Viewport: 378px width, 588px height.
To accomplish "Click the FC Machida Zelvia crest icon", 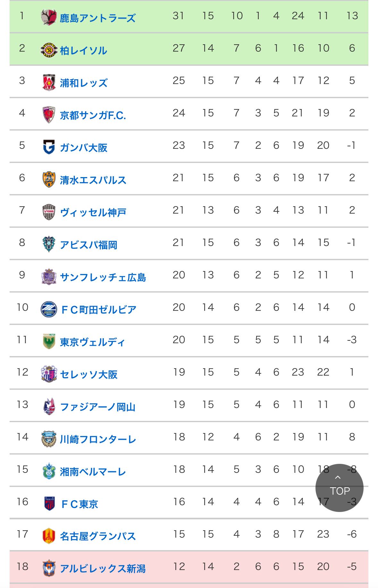I will tap(49, 309).
